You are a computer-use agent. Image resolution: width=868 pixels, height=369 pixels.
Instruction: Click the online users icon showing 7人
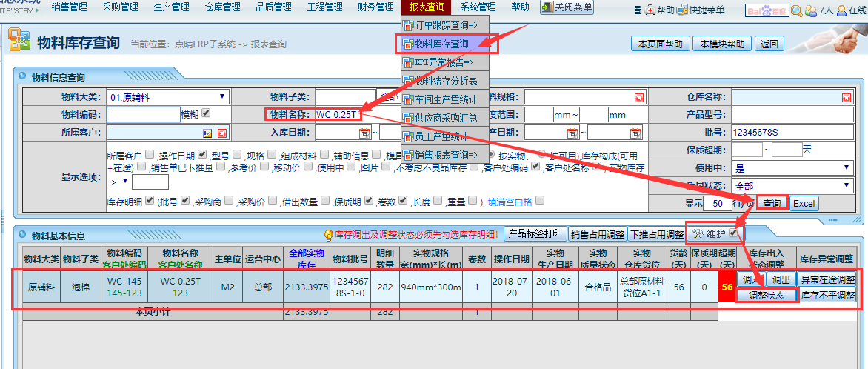[x=810, y=10]
